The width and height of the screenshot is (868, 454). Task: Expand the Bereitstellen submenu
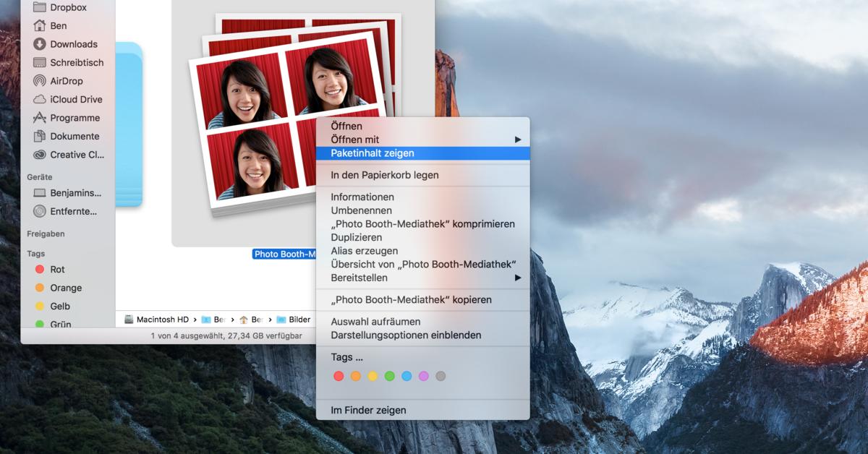click(x=423, y=278)
